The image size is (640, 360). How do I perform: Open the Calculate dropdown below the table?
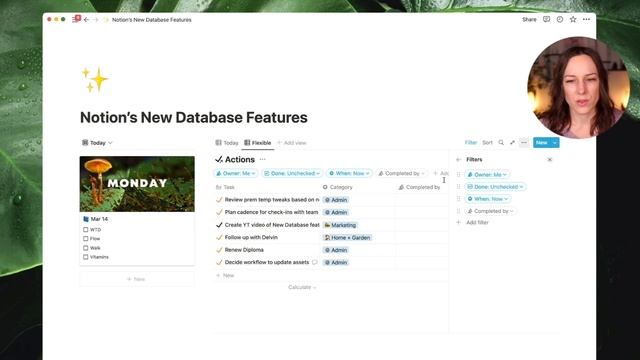point(302,287)
